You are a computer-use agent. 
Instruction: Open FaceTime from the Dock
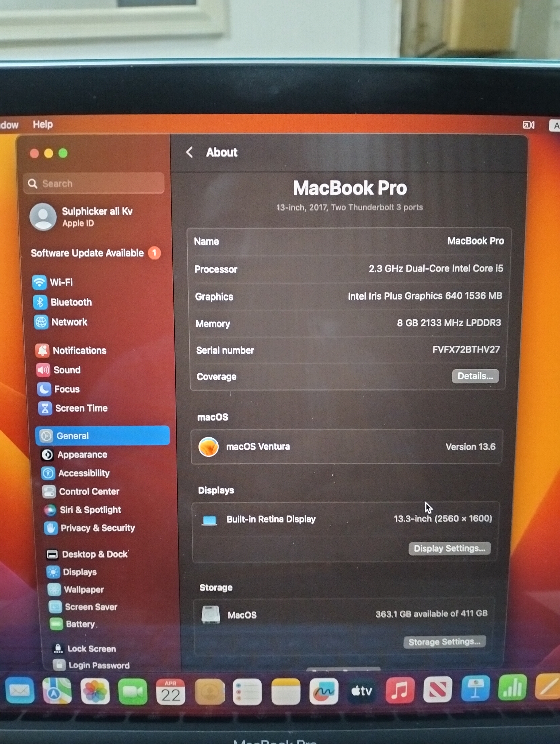coord(133,691)
